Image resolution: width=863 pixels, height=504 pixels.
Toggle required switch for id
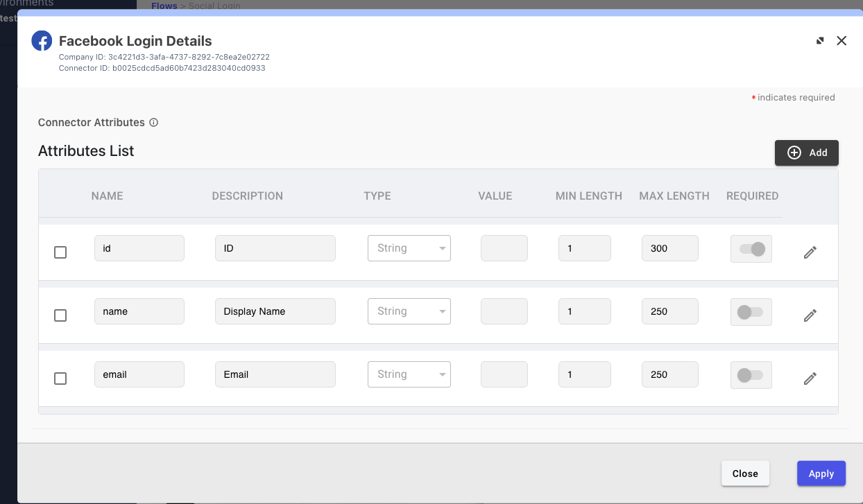[x=751, y=249]
